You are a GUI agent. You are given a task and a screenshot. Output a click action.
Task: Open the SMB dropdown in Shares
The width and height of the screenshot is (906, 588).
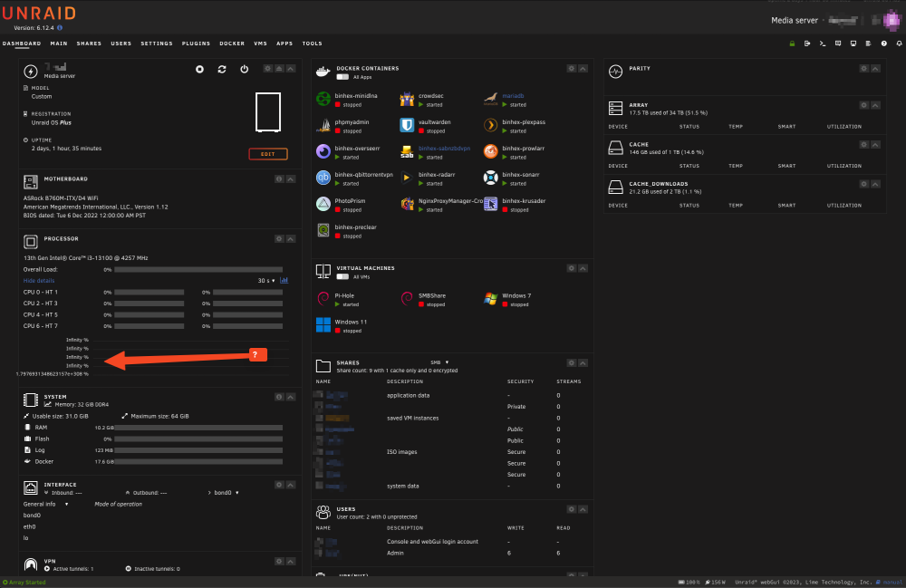click(x=439, y=362)
